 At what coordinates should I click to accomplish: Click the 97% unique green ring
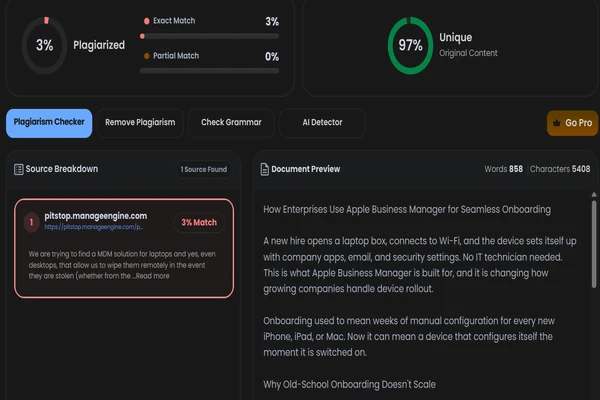(410, 45)
